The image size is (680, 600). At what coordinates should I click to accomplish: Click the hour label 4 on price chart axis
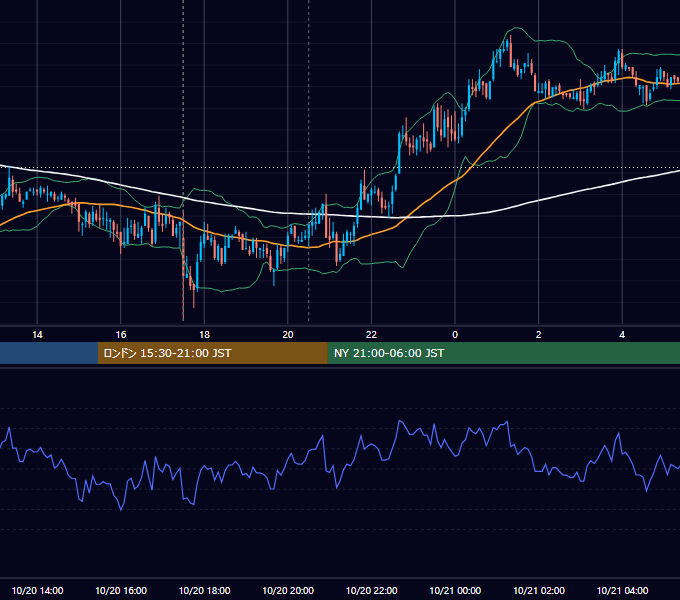pos(622,335)
